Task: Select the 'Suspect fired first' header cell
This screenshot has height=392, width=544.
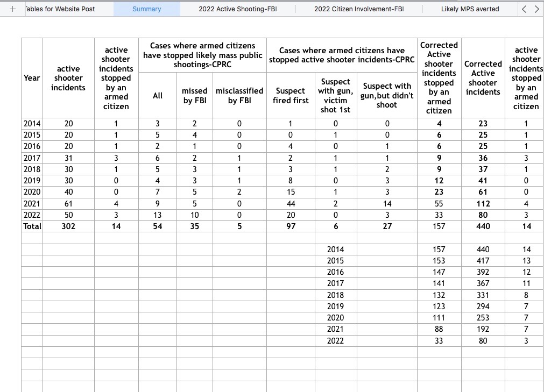Action: (x=290, y=96)
